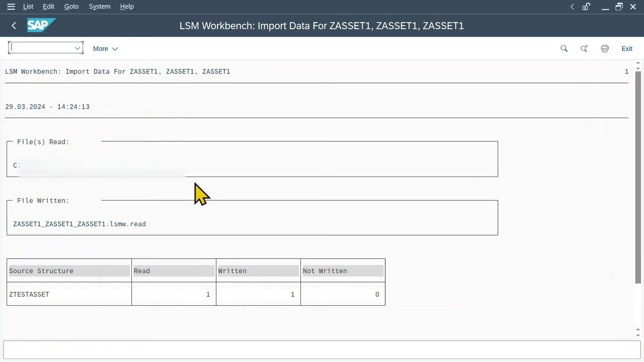Close the SAP window

(633, 7)
